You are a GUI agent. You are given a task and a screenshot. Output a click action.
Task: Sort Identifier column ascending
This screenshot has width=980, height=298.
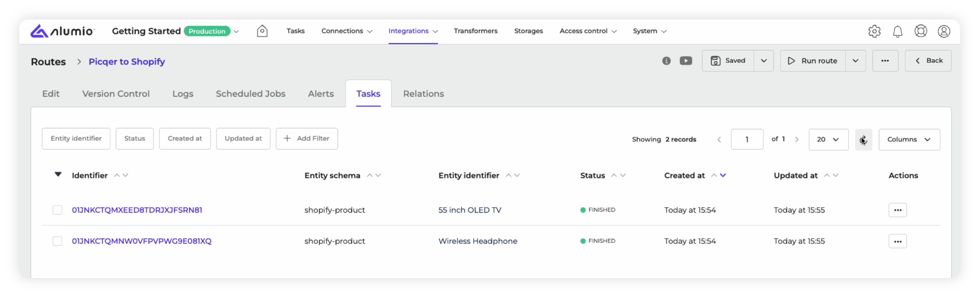pos(117,176)
